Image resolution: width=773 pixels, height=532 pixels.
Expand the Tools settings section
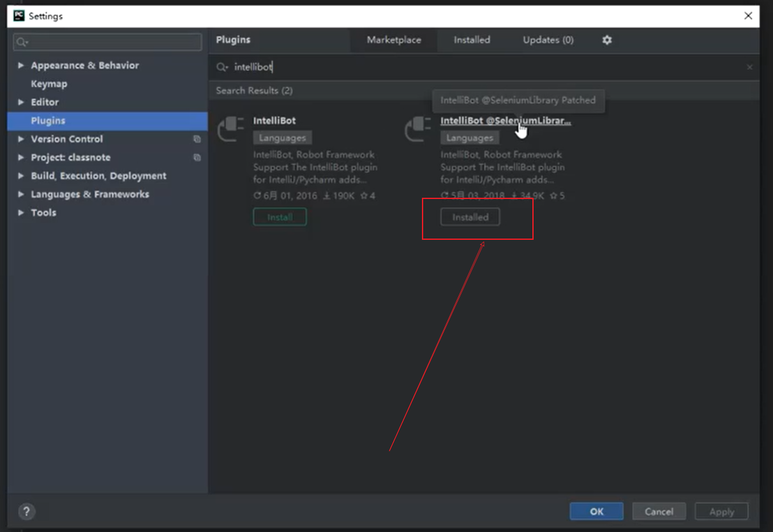[x=21, y=213]
